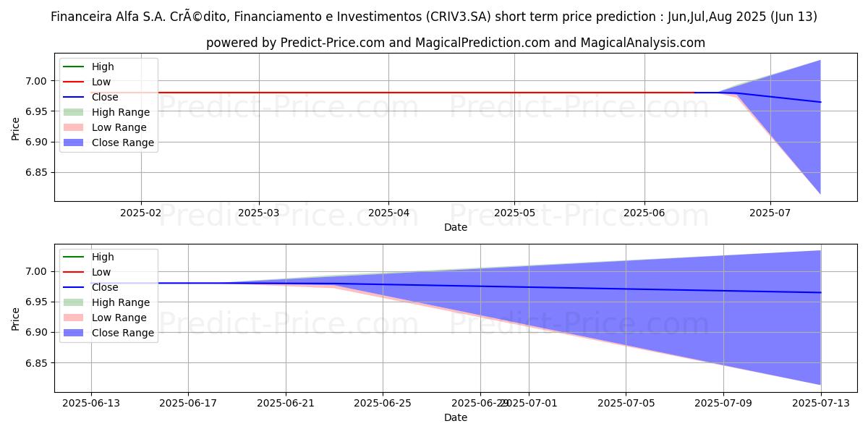Click the Close Range swatch in bottom legend

click(x=75, y=333)
